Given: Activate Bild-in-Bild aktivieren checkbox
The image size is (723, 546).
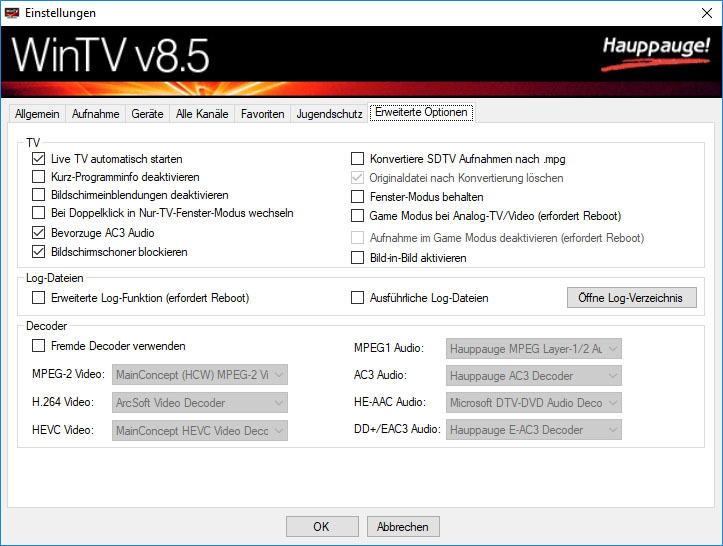Looking at the screenshot, I should click(x=357, y=257).
